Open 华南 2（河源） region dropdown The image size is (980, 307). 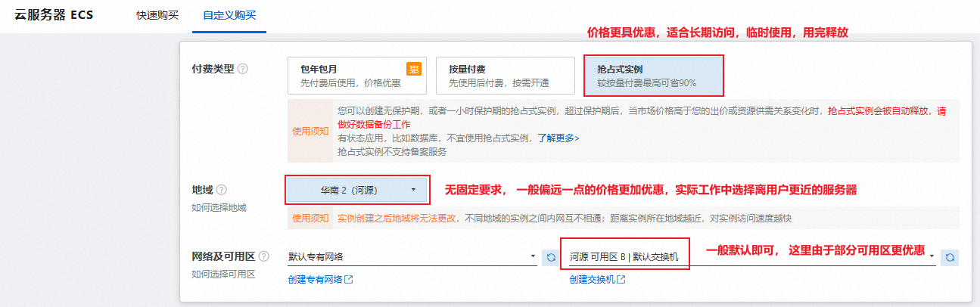pyautogui.click(x=357, y=190)
